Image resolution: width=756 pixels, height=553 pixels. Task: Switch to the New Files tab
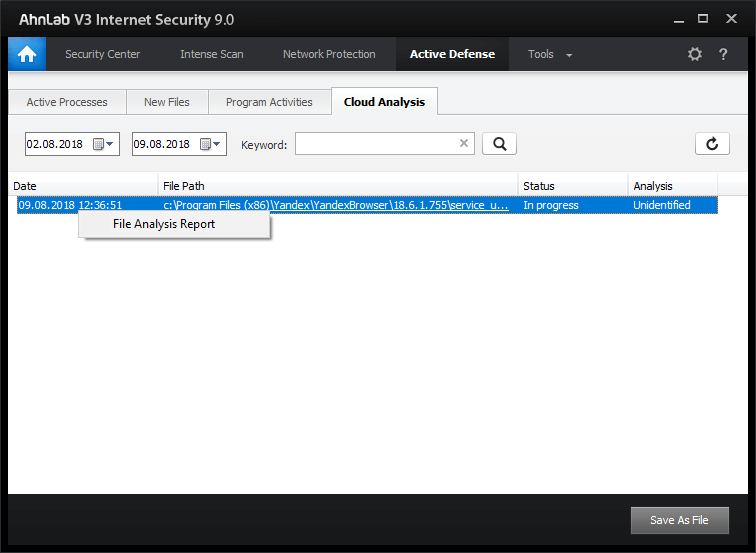(x=167, y=102)
